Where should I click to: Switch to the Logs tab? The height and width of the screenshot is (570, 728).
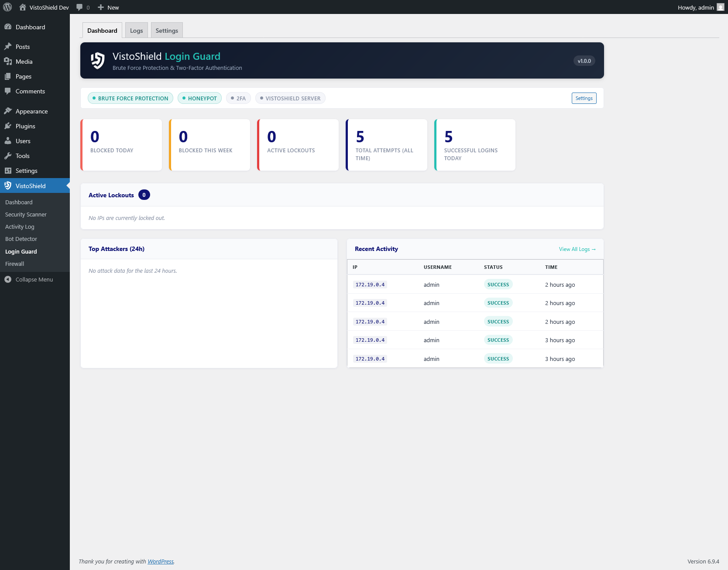click(136, 30)
